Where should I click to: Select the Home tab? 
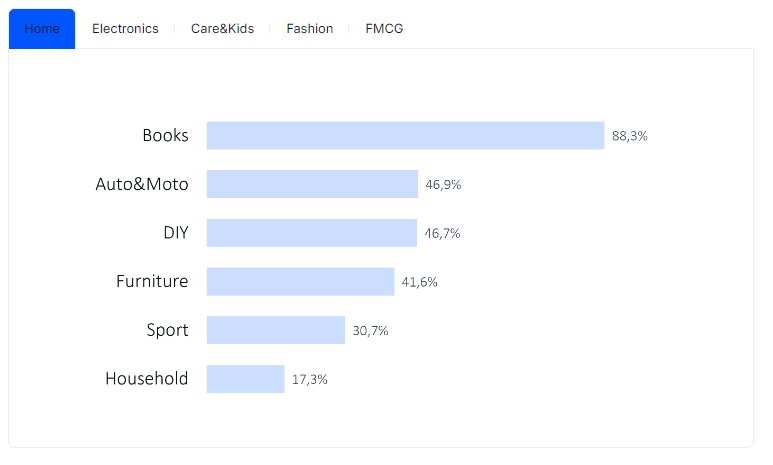[42, 29]
